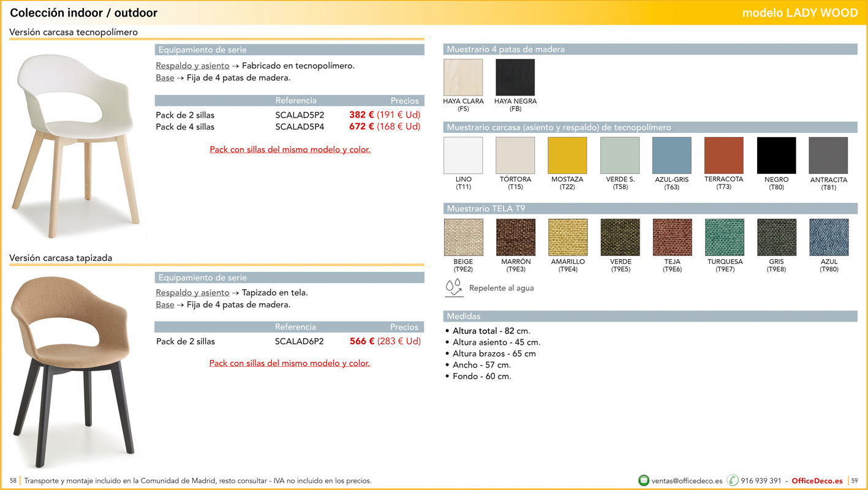This screenshot has width=868, height=490.
Task: Click the water repellent droplets icon
Action: (x=454, y=288)
